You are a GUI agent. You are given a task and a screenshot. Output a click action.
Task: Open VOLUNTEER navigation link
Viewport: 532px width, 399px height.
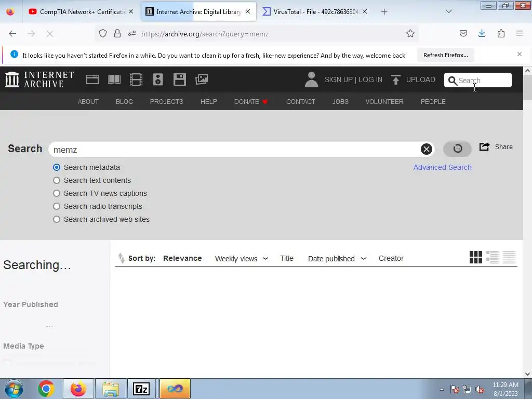[x=384, y=101]
